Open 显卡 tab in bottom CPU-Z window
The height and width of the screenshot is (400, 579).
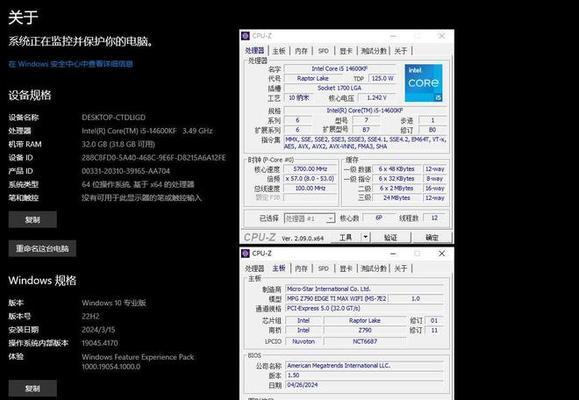click(x=346, y=269)
